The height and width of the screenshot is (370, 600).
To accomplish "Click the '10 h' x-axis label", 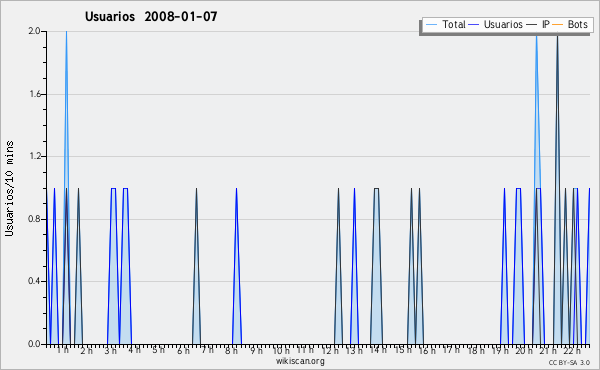I will pyautogui.click(x=281, y=350).
